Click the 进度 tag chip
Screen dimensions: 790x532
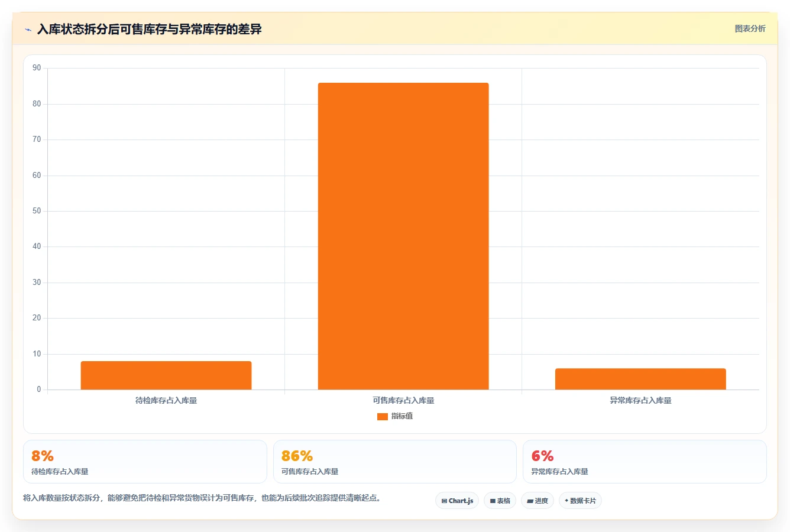pos(538,501)
